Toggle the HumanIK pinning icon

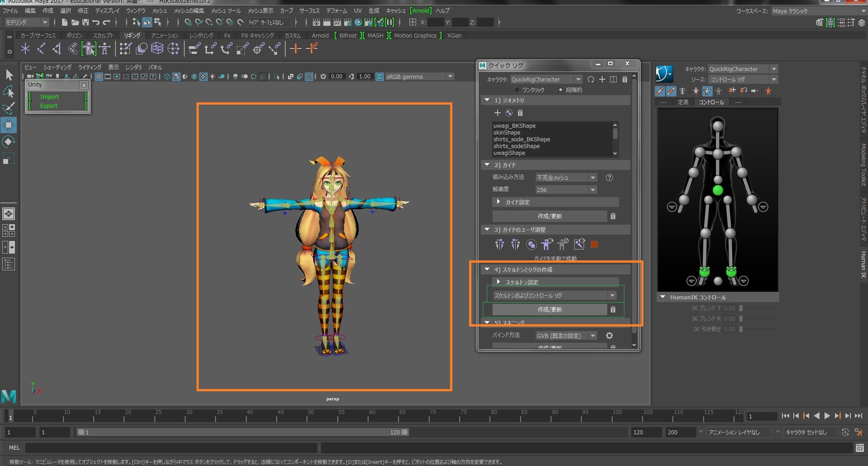point(732,91)
